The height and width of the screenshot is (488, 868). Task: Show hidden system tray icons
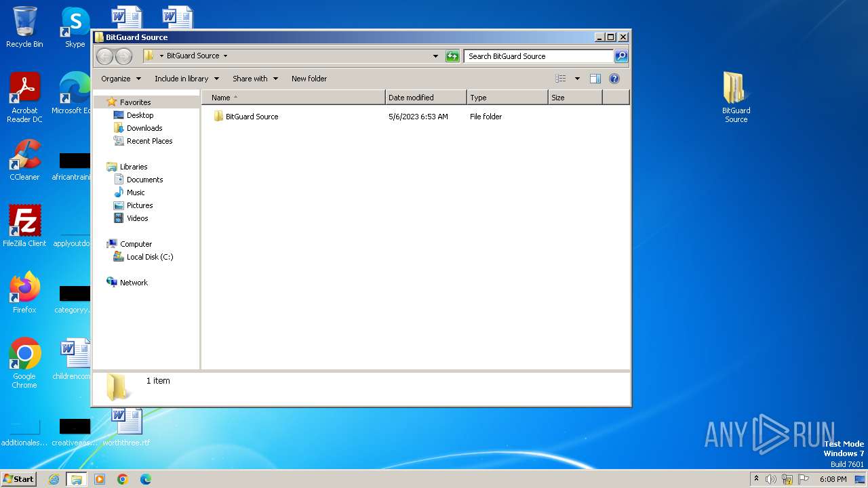click(756, 479)
